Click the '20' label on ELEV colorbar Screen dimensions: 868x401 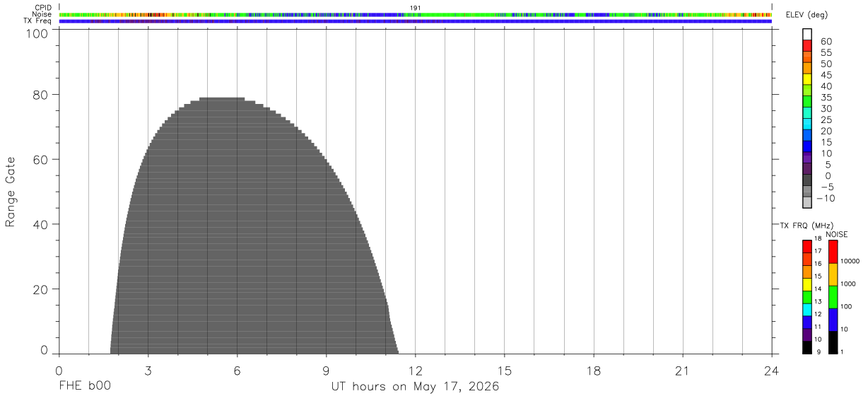(x=826, y=132)
